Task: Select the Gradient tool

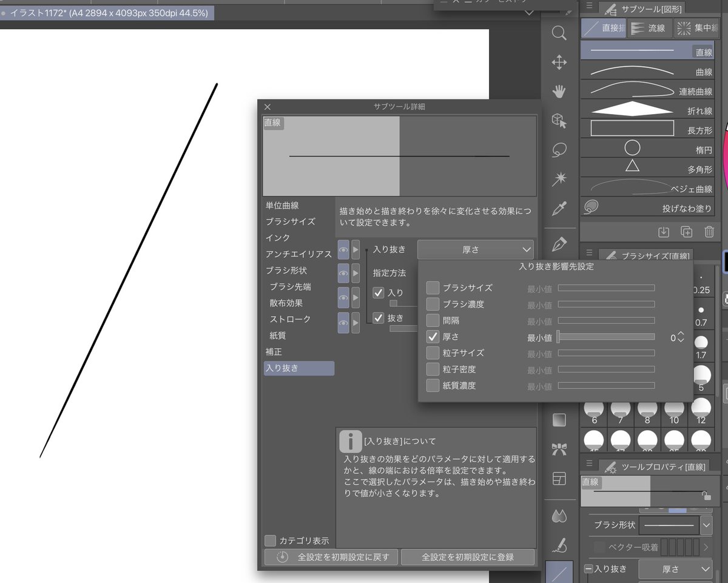Action: coord(559,419)
